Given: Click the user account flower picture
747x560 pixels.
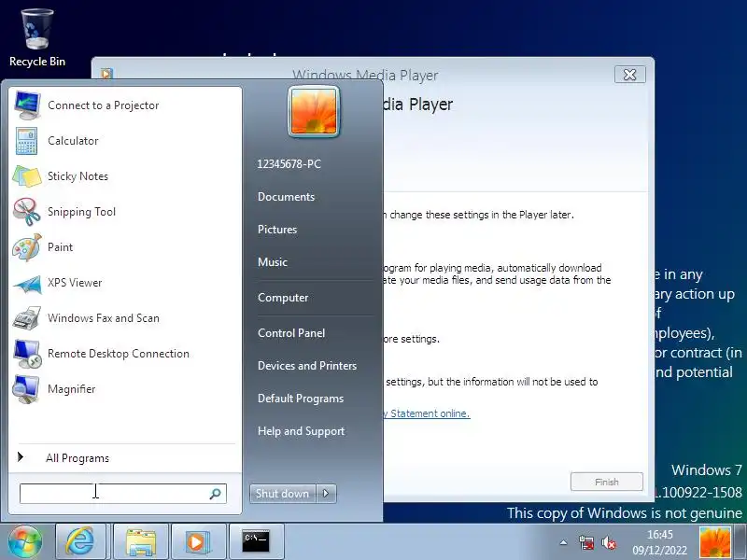Looking at the screenshot, I should [314, 112].
